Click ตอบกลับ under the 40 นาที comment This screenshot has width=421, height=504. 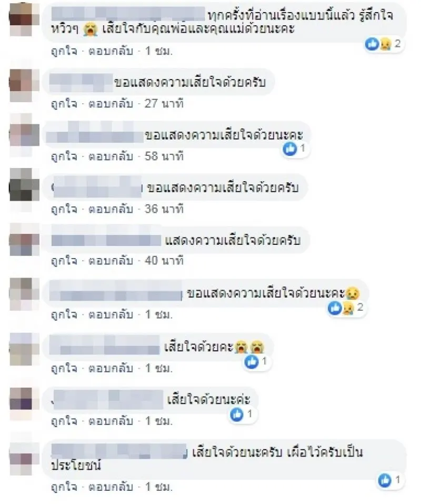(111, 261)
